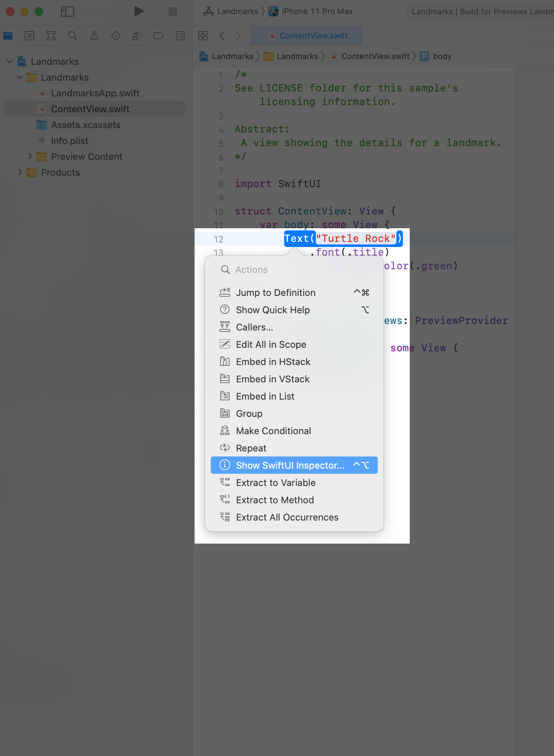554x756 pixels.
Task: Click the 'struct ContentView: View {' line
Action: click(315, 211)
